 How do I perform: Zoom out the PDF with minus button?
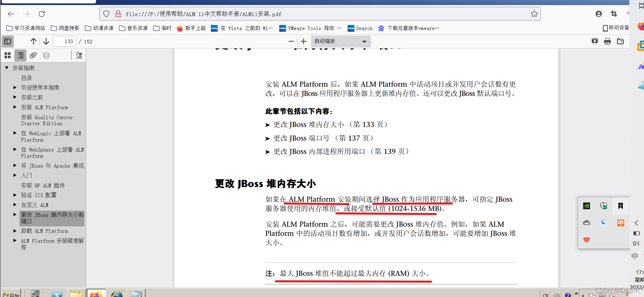[291, 41]
